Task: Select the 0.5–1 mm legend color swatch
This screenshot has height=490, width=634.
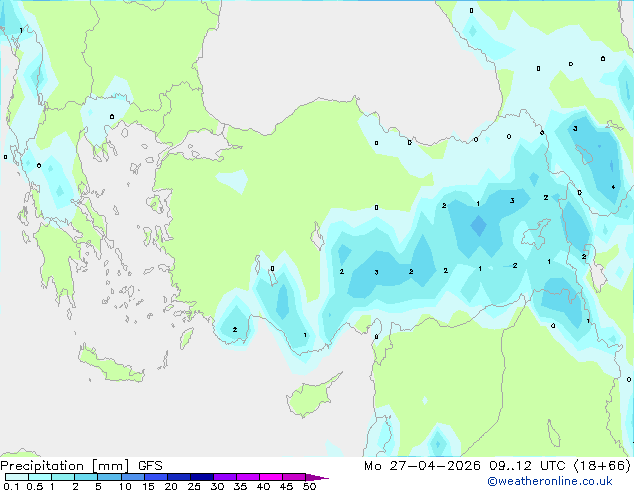Action: (40, 477)
